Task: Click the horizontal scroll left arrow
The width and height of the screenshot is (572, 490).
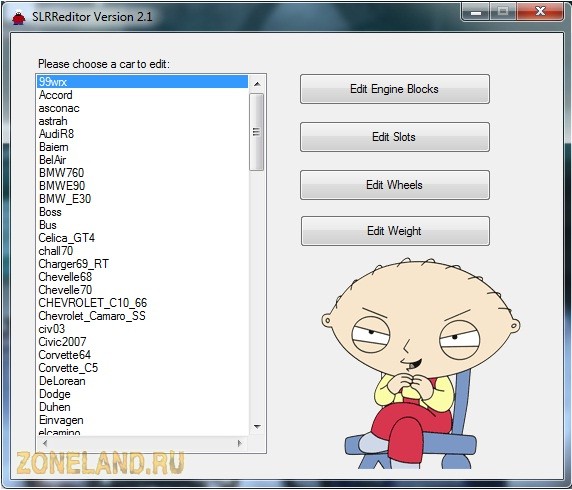Action: pos(45,443)
